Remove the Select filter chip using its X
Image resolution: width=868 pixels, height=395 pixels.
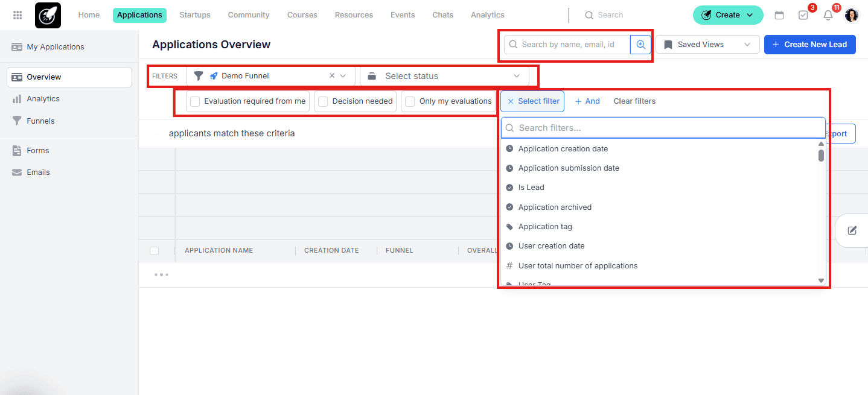point(511,101)
